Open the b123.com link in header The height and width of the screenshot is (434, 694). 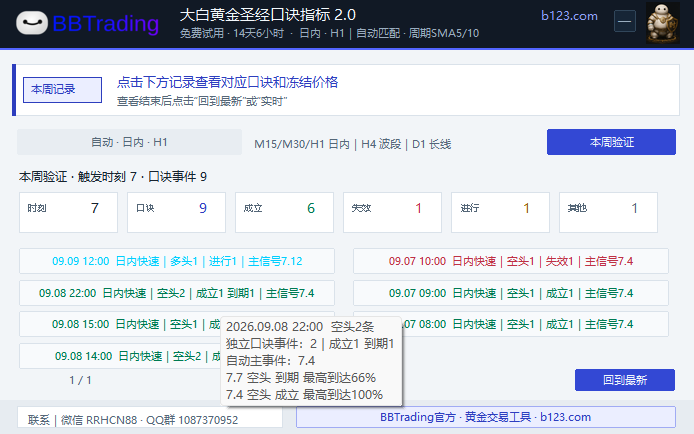[569, 16]
